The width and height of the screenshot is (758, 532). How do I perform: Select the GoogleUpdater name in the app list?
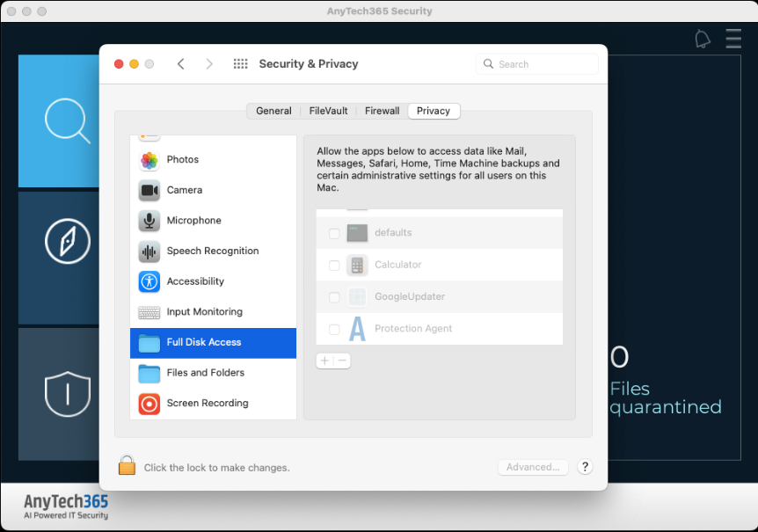(x=410, y=296)
